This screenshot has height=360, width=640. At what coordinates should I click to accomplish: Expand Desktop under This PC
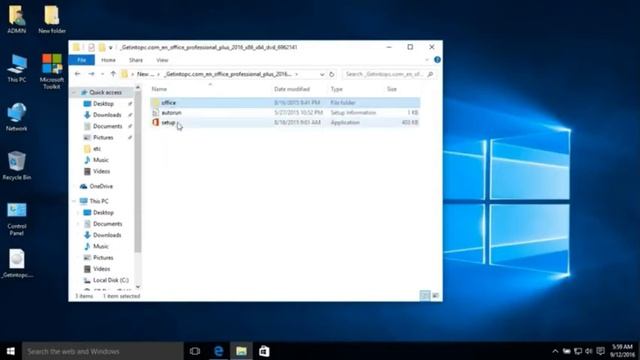78,213
